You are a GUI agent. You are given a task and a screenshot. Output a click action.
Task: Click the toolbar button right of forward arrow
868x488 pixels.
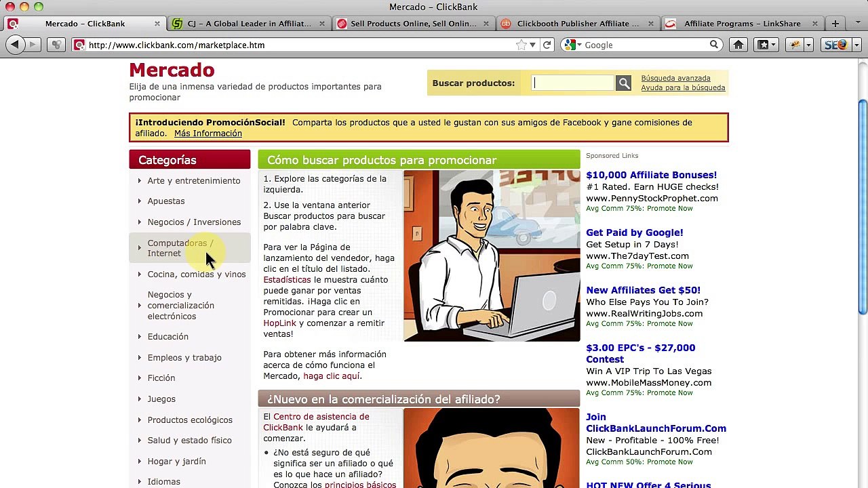coord(57,45)
